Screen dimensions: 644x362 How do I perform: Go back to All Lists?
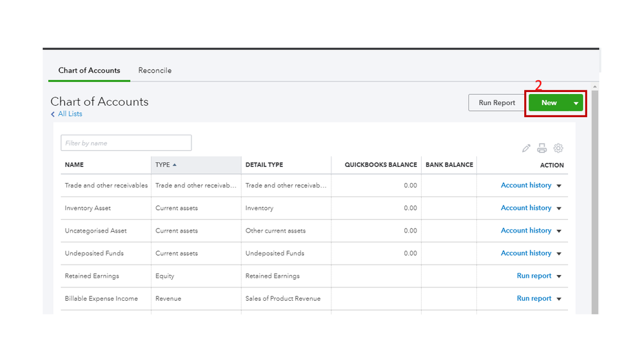tap(70, 114)
